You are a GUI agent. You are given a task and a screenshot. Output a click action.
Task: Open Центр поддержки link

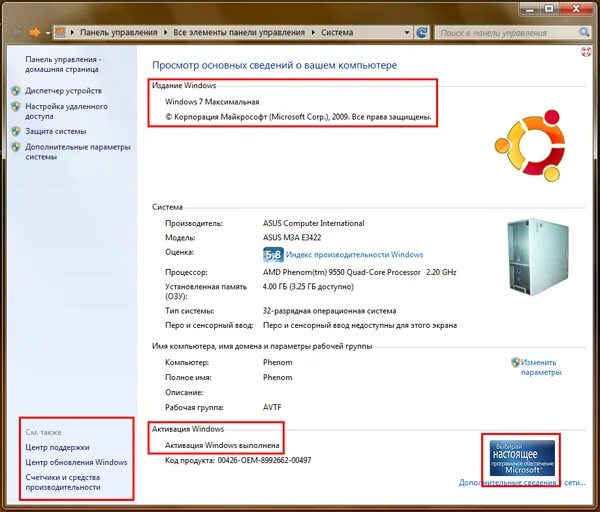coord(57,447)
